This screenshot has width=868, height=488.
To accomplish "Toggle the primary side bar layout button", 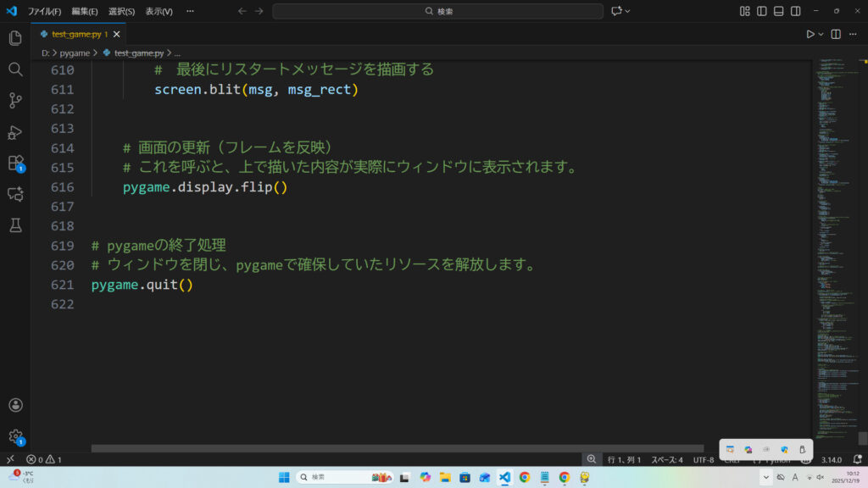I will click(x=762, y=11).
